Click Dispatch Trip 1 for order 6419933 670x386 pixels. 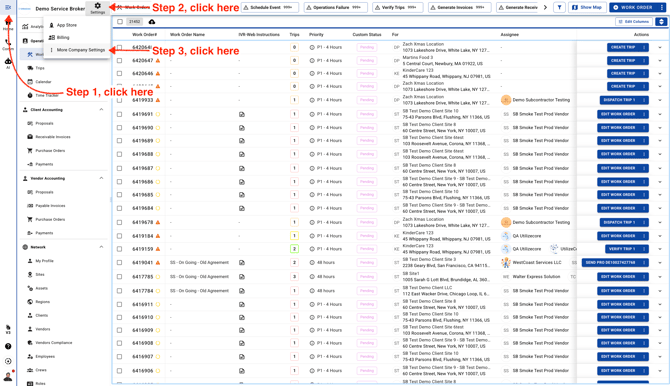tap(619, 100)
